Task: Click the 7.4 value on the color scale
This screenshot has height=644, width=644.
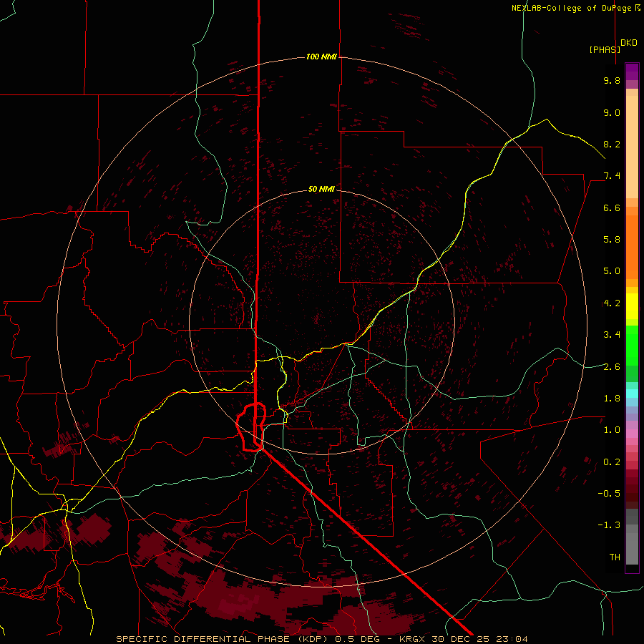Action: (x=612, y=176)
